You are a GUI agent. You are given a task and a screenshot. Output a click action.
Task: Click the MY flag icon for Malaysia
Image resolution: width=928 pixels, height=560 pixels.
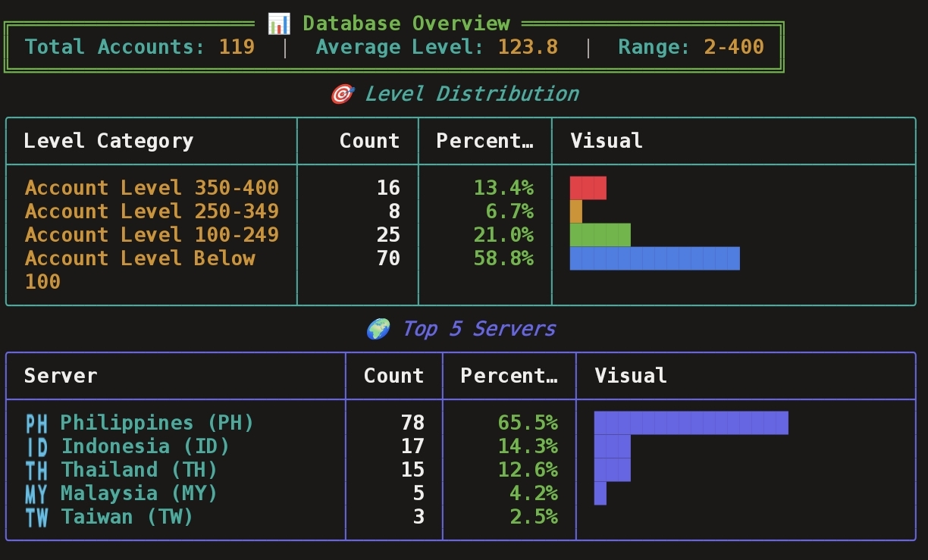(x=36, y=493)
